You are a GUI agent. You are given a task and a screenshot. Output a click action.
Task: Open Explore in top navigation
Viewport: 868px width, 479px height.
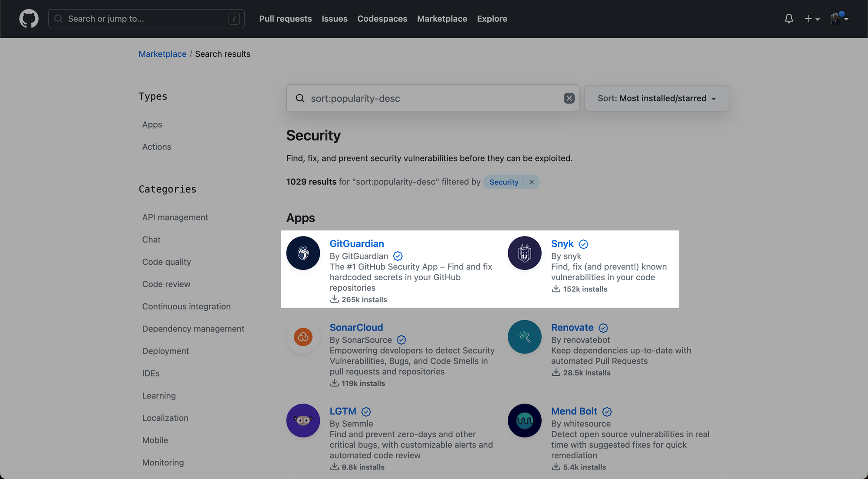point(492,19)
